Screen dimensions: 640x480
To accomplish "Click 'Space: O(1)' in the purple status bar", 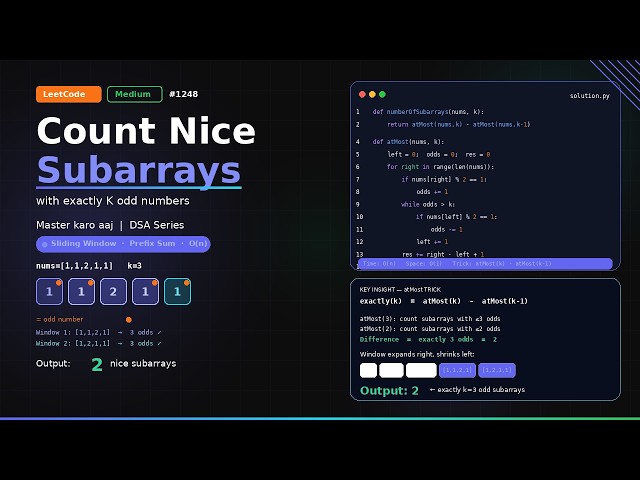I will coord(424,264).
